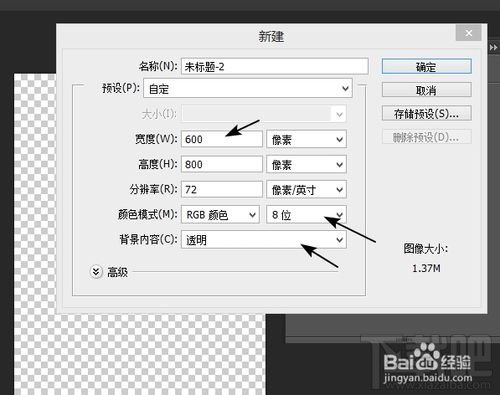
Task: Click the 取消 button
Action: pyautogui.click(x=426, y=90)
